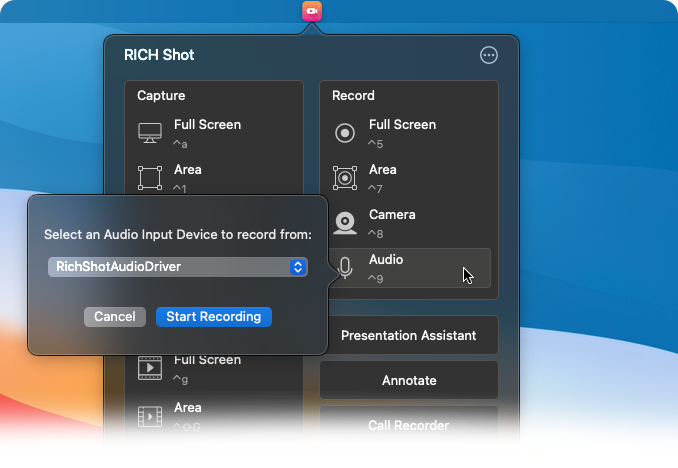
Task: Select Record Full Screen label
Action: tap(402, 125)
